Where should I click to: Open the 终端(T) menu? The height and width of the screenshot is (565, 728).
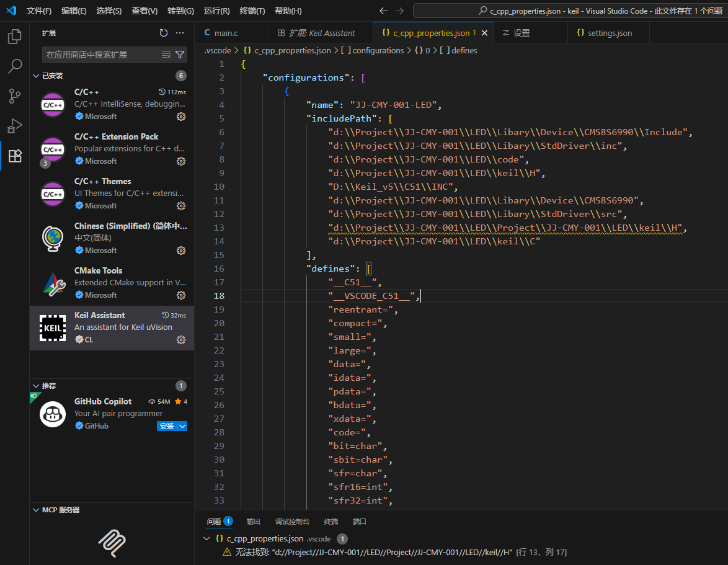tap(252, 11)
